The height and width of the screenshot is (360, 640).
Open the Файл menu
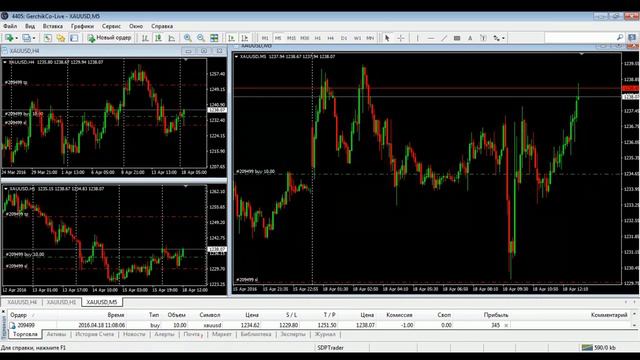(x=10, y=26)
